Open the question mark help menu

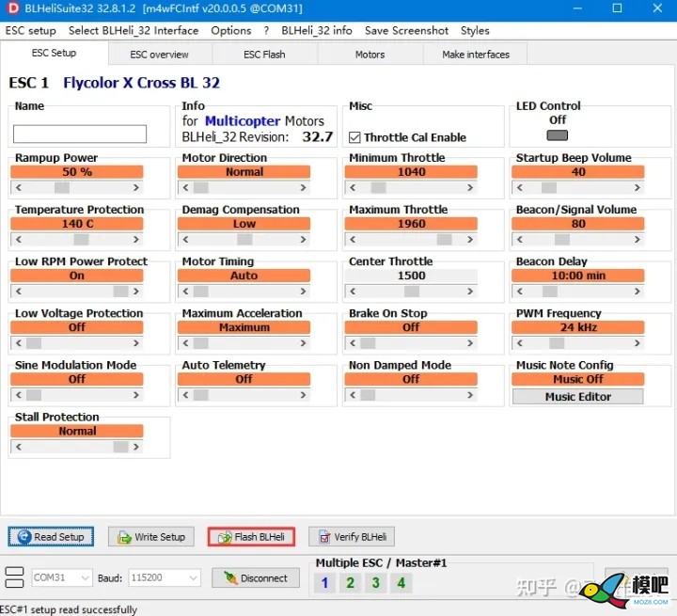click(x=266, y=31)
